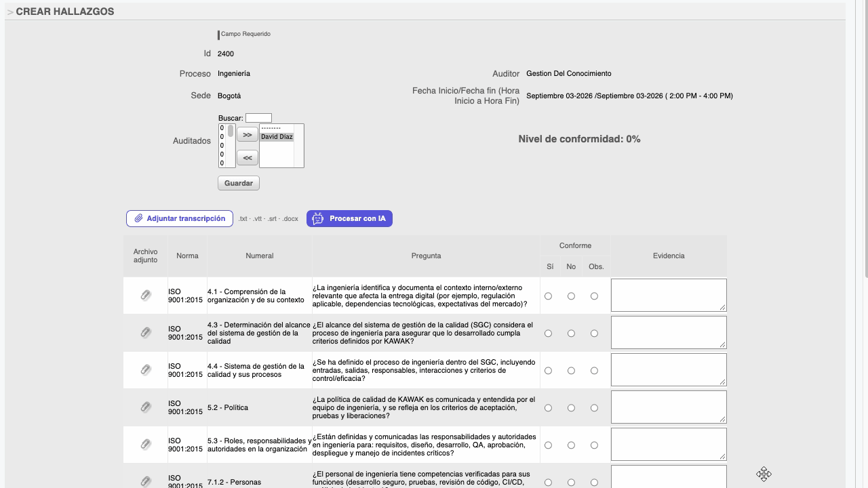Select Obs. option for numeral 5.3 row
The width and height of the screenshot is (868, 488).
pos(594,445)
